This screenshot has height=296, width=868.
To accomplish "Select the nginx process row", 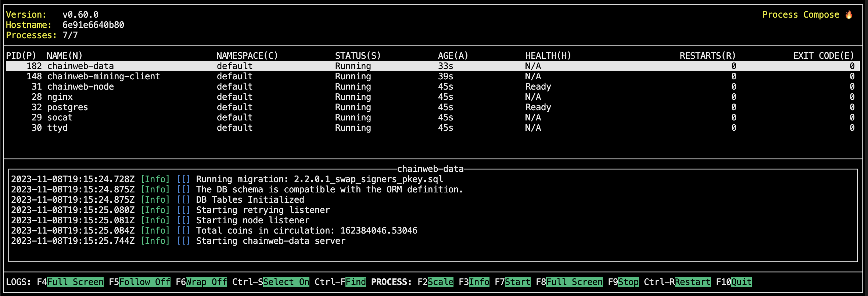I will click(x=433, y=97).
